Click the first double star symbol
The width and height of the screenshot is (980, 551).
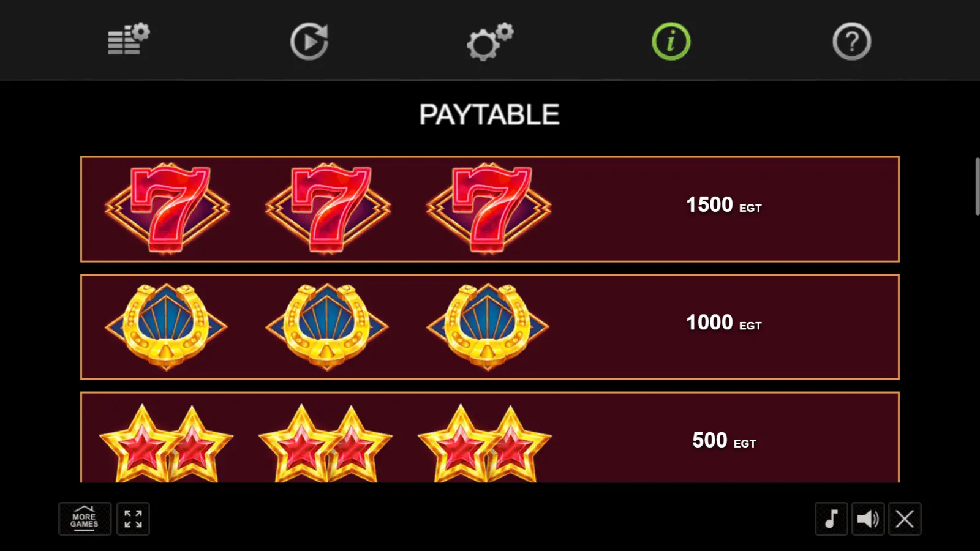point(166,443)
